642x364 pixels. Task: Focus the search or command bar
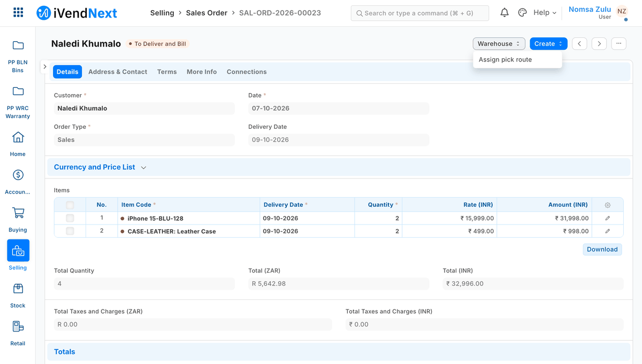point(420,13)
